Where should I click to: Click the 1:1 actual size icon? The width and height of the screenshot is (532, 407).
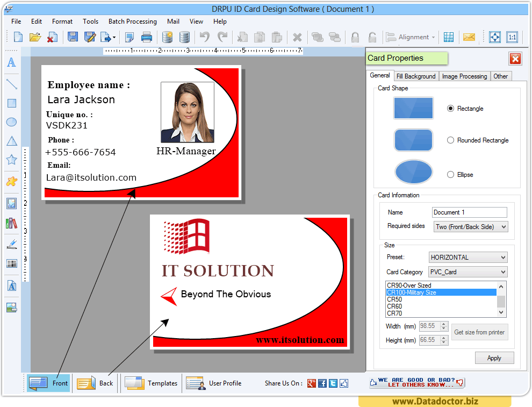coord(512,37)
